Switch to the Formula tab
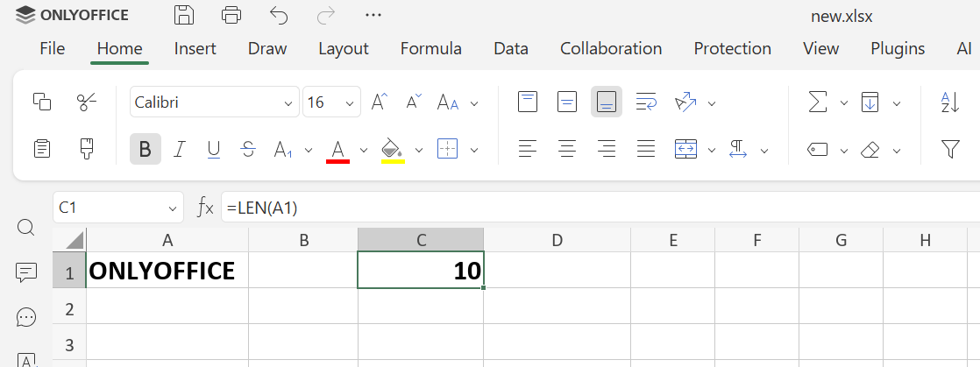Screen dimensions: 980x367 [431, 49]
